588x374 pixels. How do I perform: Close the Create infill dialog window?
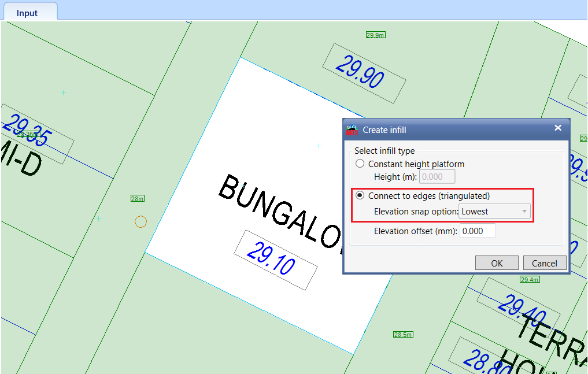[x=557, y=128]
